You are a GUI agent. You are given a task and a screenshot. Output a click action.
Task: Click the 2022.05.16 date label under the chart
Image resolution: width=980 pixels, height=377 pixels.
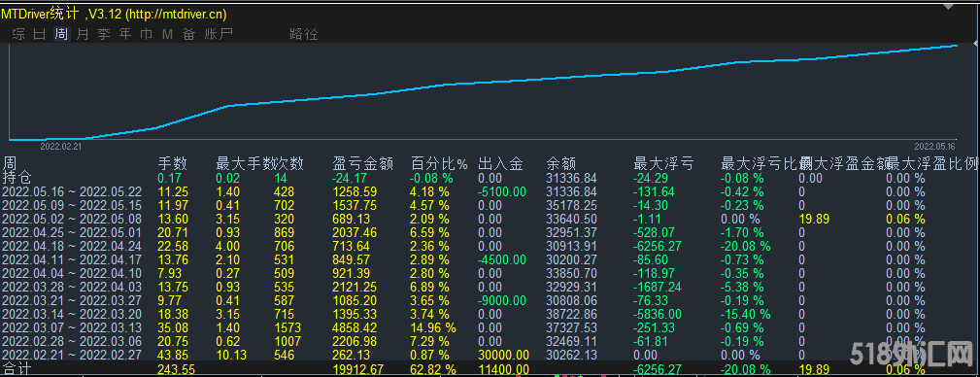935,147
